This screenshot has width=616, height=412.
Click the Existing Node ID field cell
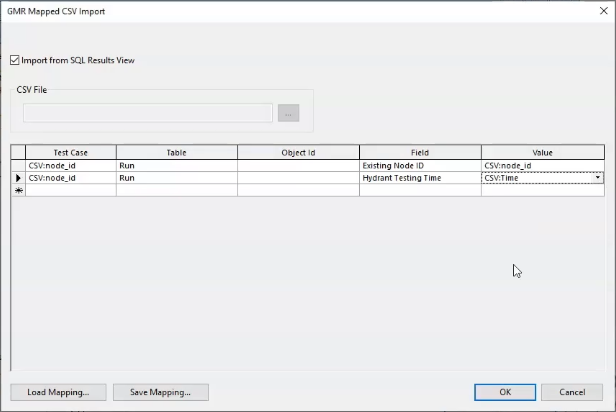pos(420,166)
